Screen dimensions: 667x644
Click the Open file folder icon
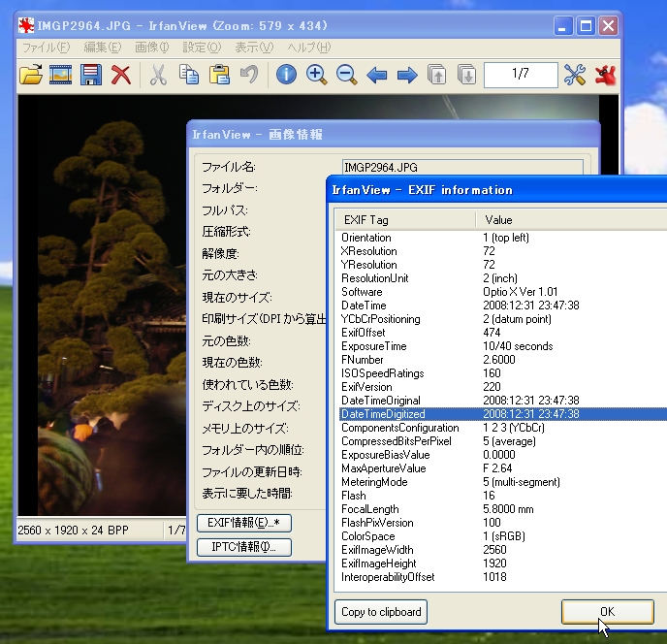(x=31, y=75)
